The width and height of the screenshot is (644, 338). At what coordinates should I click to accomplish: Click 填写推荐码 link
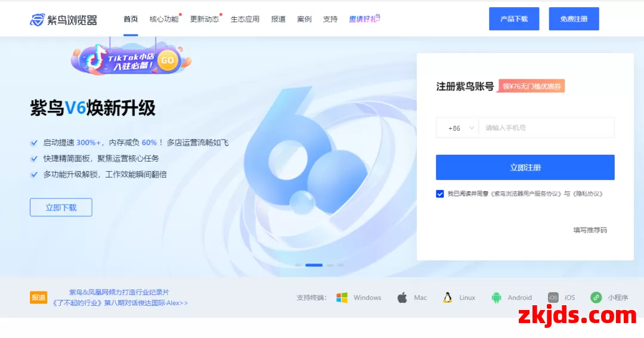tap(590, 230)
